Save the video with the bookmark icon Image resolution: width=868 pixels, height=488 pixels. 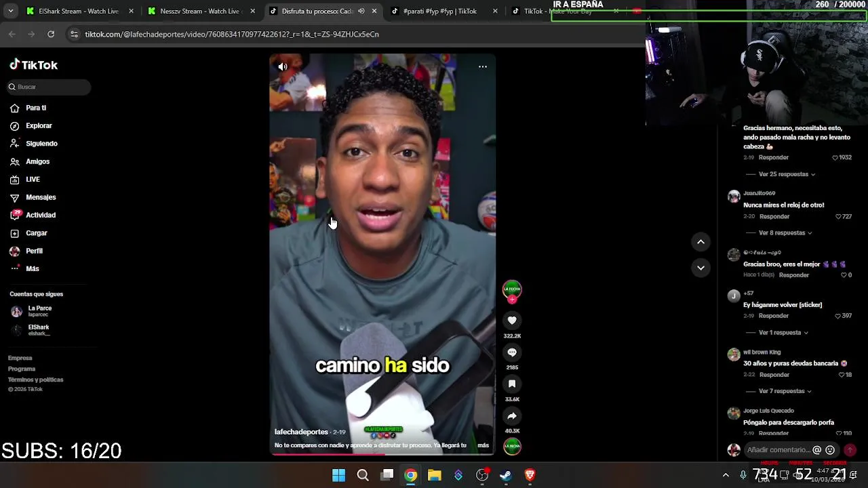tap(512, 384)
